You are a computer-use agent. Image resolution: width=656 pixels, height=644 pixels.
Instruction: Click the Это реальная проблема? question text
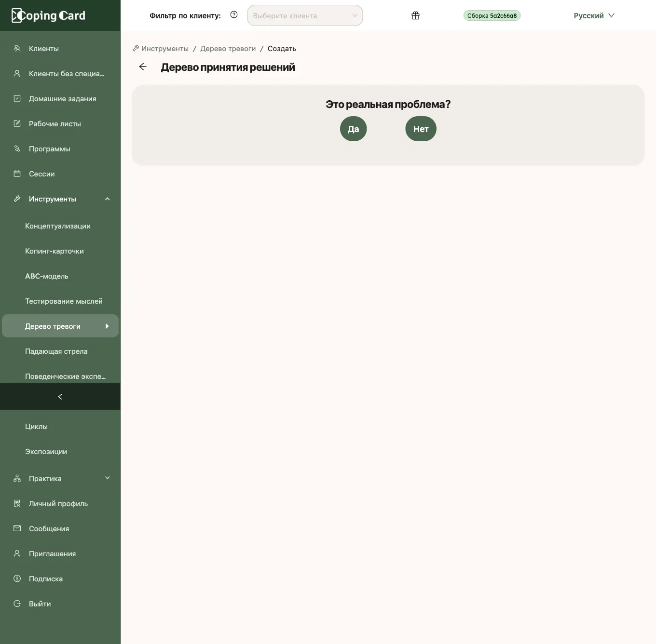pos(388,104)
